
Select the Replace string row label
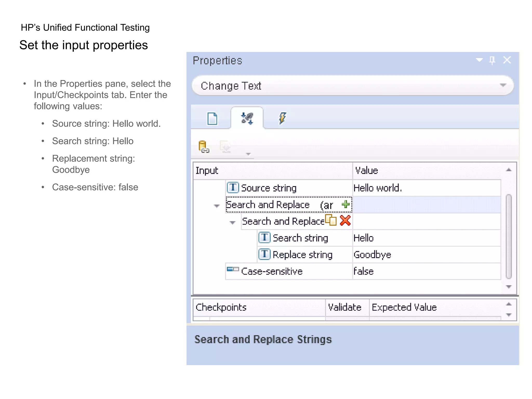(303, 255)
